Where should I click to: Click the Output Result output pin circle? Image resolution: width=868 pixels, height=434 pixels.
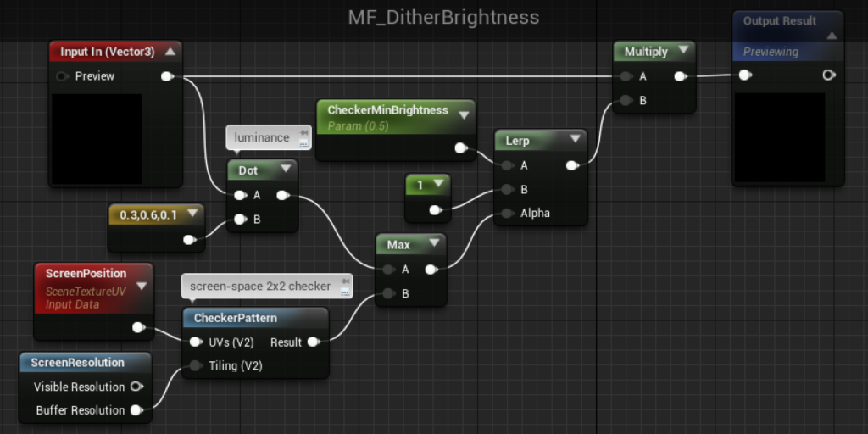828,75
